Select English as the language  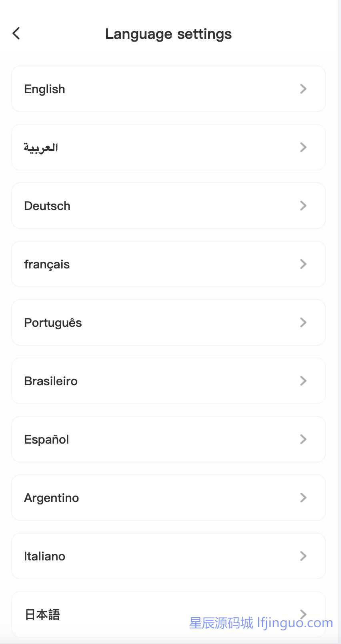tap(44, 89)
